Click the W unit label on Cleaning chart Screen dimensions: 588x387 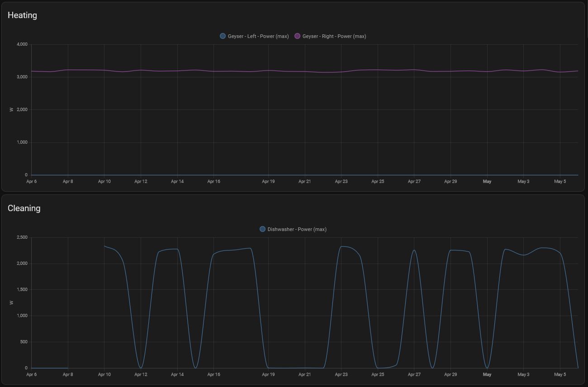(12, 302)
